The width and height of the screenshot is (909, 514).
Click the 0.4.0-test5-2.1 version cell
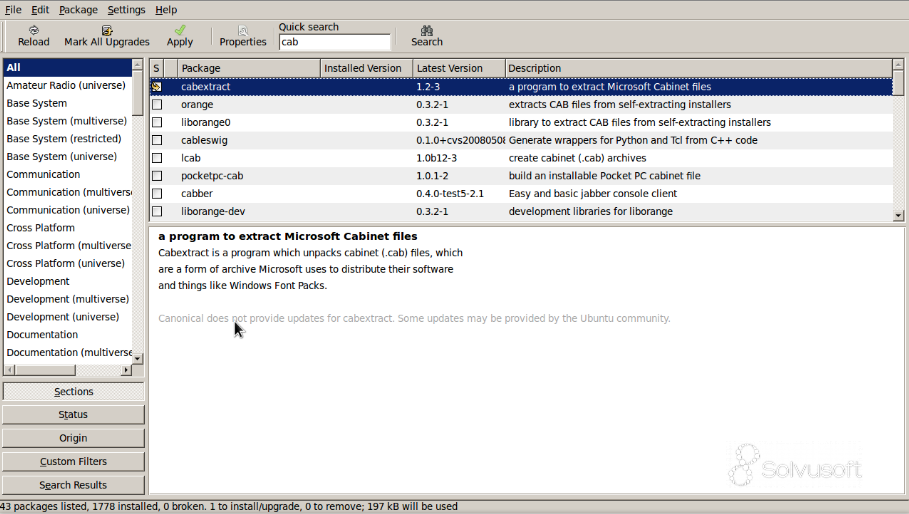tap(450, 194)
